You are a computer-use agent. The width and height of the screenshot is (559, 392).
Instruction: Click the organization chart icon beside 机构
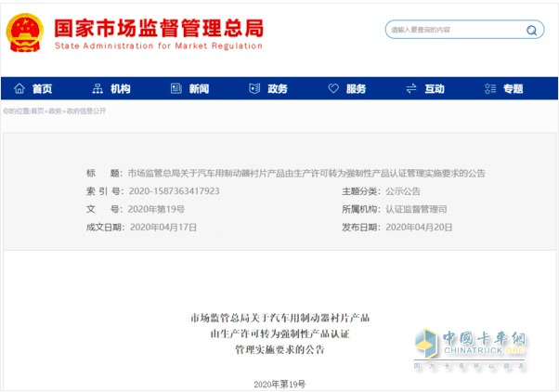(x=97, y=89)
